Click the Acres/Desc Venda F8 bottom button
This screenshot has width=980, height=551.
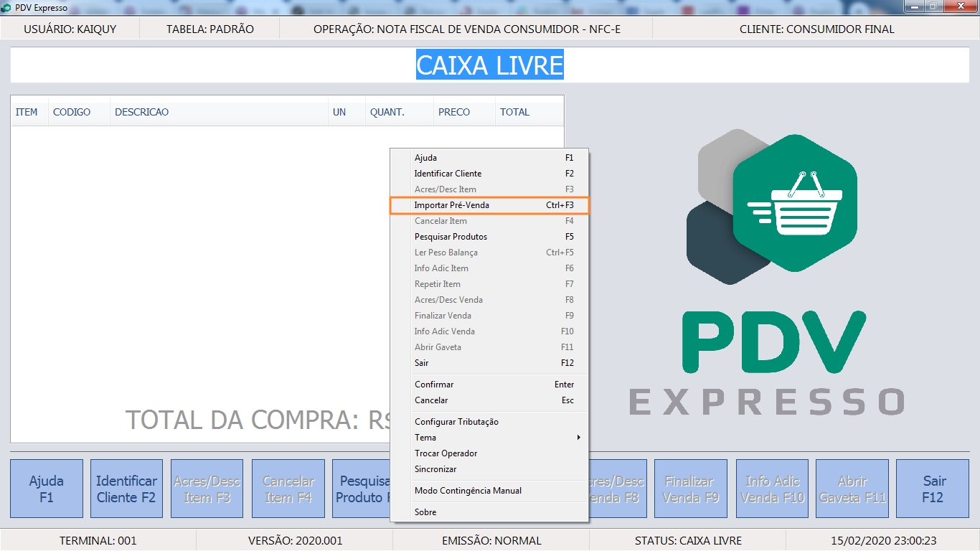click(x=617, y=489)
